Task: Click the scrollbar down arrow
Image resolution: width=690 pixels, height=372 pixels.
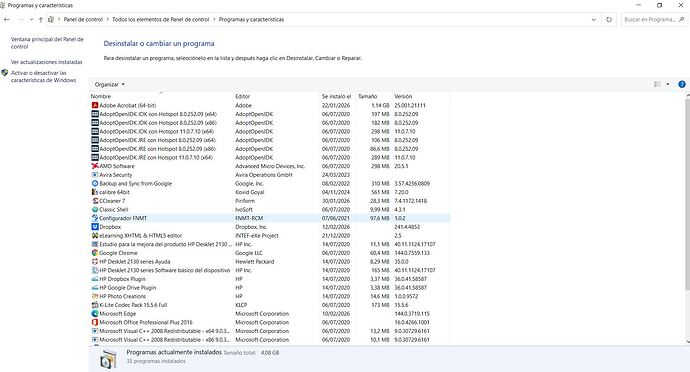Action: (687, 341)
